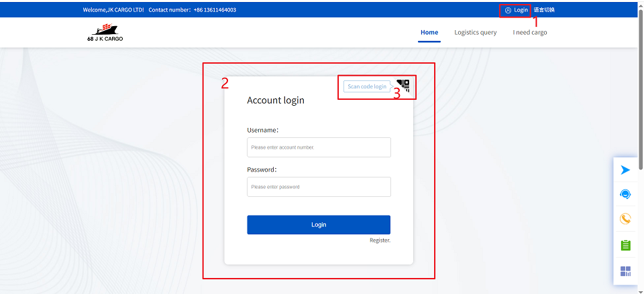Focus the Password input field
Viewport: 644px width, 294px height.
[319, 187]
